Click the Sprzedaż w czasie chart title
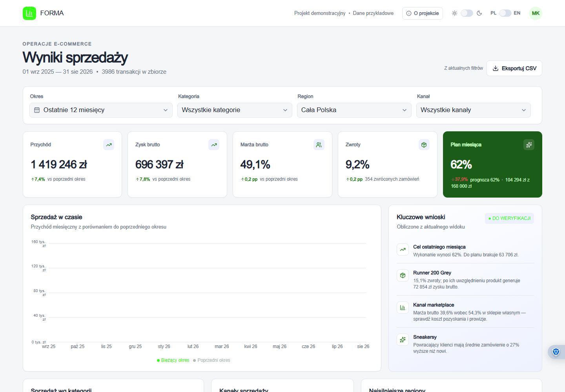The width and height of the screenshot is (565, 392). click(56, 217)
